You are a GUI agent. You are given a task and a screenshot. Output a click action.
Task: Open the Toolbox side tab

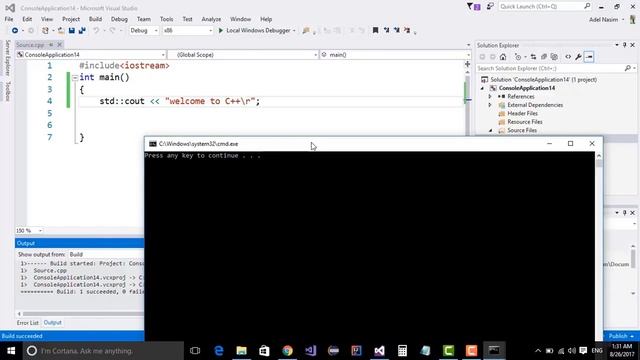pos(7,91)
